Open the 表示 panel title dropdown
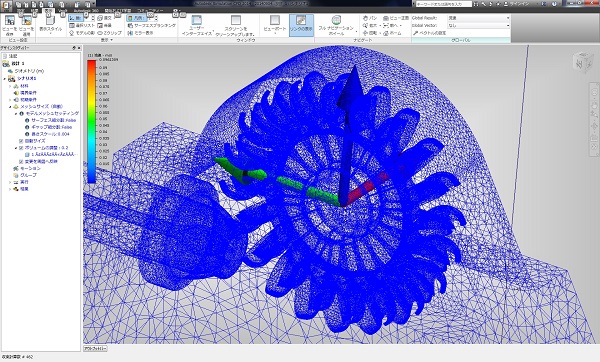The image size is (600, 362). click(x=107, y=40)
